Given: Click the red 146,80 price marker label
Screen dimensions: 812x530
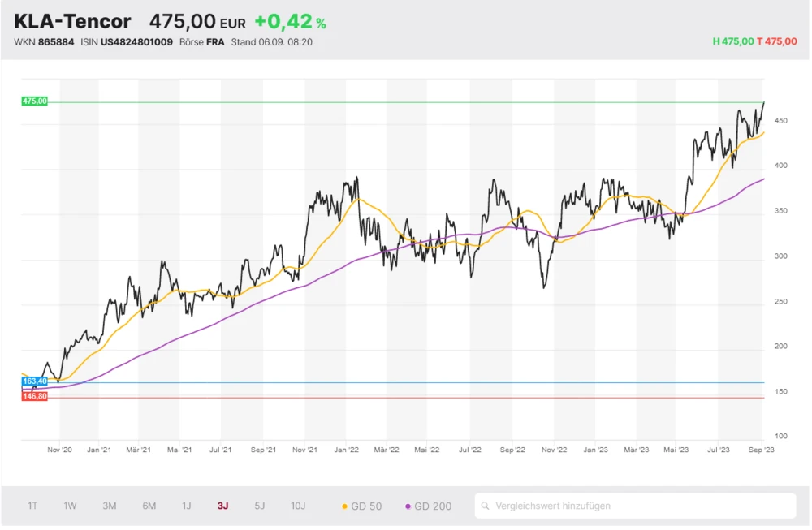Looking at the screenshot, I should [35, 396].
